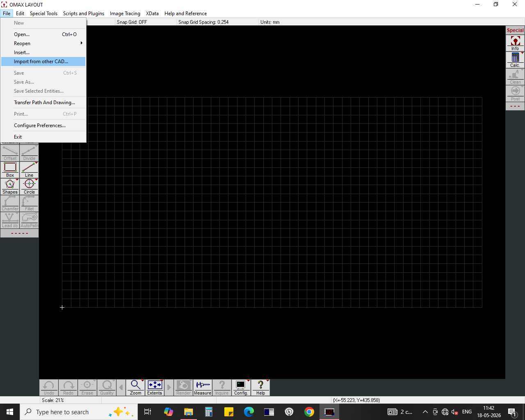Screen dimensions: 525x420
Task: Choose Exit from File menu
Action: pyautogui.click(x=43, y=137)
